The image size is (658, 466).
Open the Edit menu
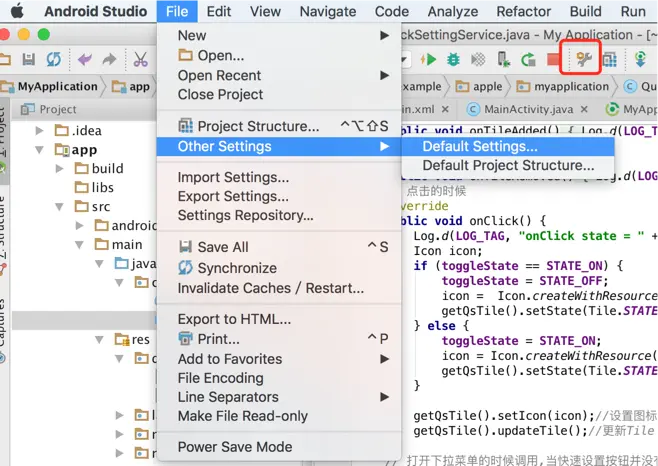click(219, 11)
